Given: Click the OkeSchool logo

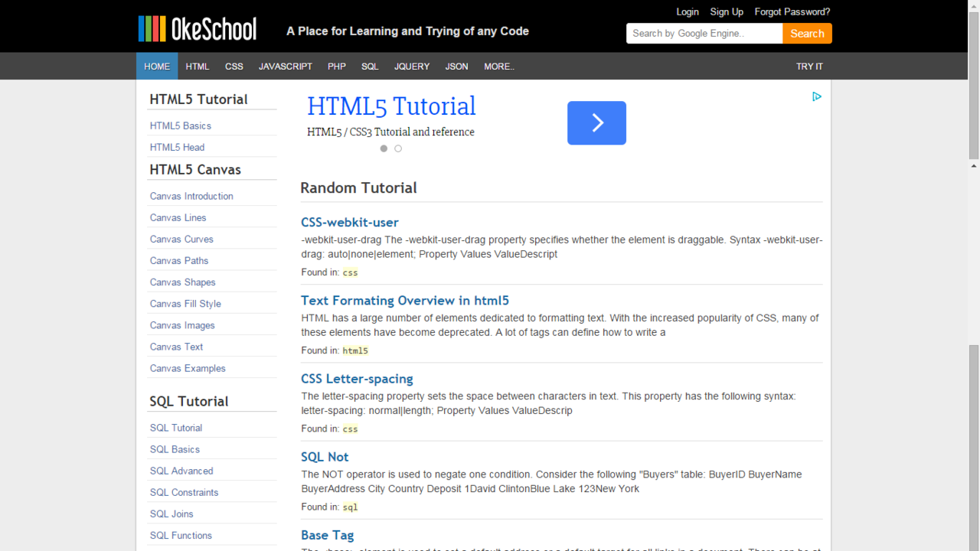Looking at the screenshot, I should [198, 29].
